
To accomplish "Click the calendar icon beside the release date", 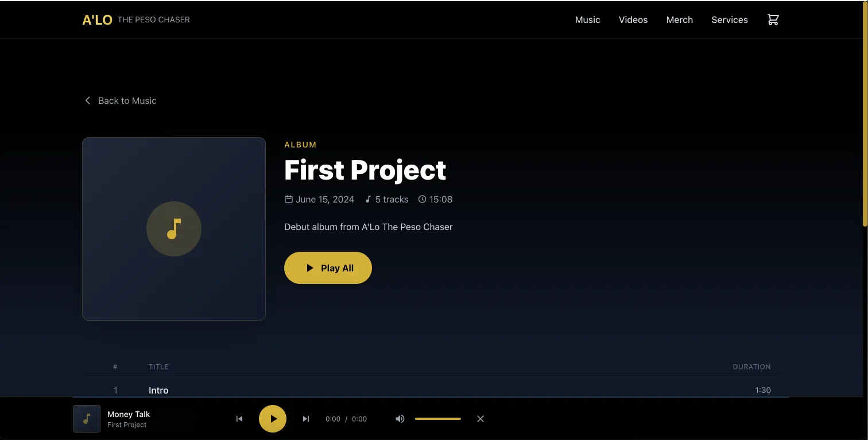I will 288,199.
